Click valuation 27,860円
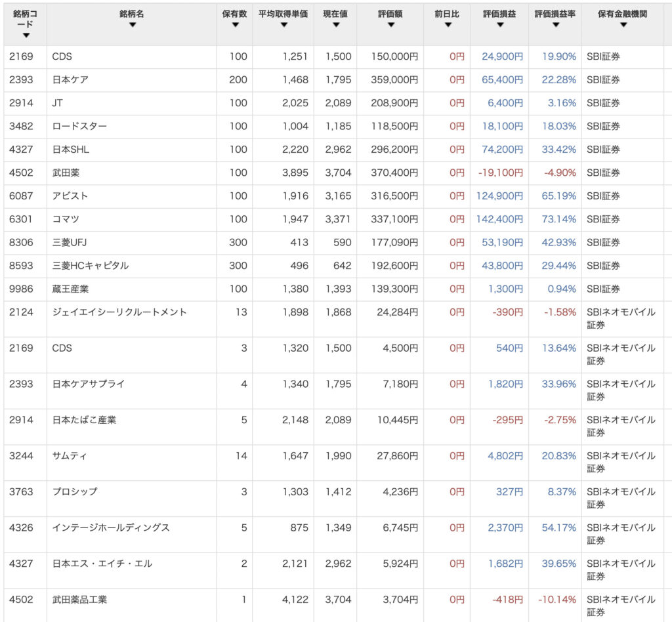Viewport: 672px width, 622px height. [x=397, y=456]
